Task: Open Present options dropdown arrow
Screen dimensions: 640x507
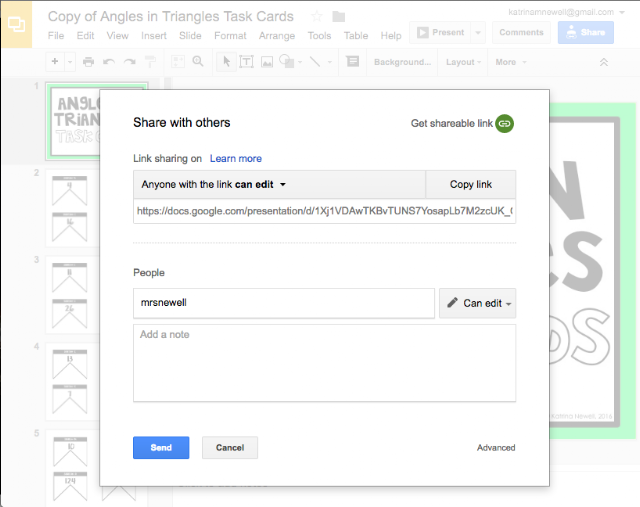Action: (478, 32)
